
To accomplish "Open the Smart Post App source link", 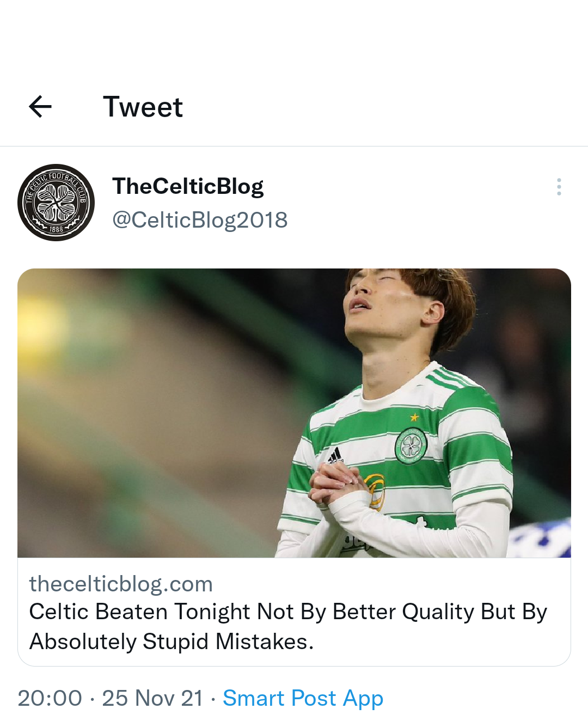I will point(303,698).
